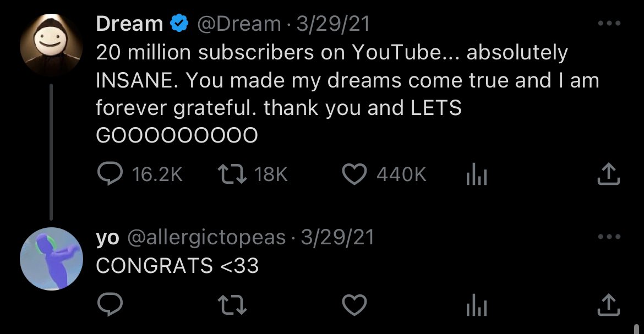
Task: Like Dream's tweet with 440K likes
Action: click(x=354, y=174)
